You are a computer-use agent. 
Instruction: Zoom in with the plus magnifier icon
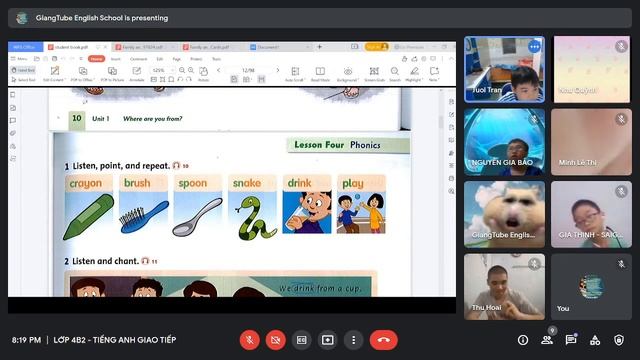click(191, 70)
